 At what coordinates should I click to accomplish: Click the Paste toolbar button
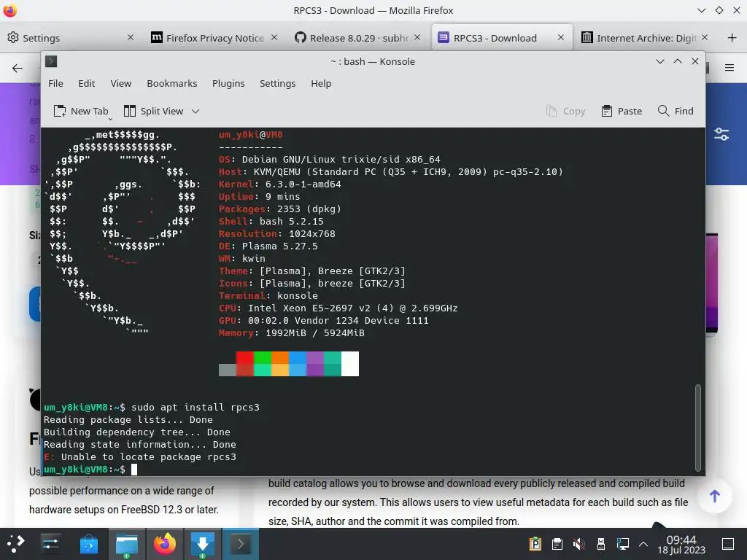622,111
